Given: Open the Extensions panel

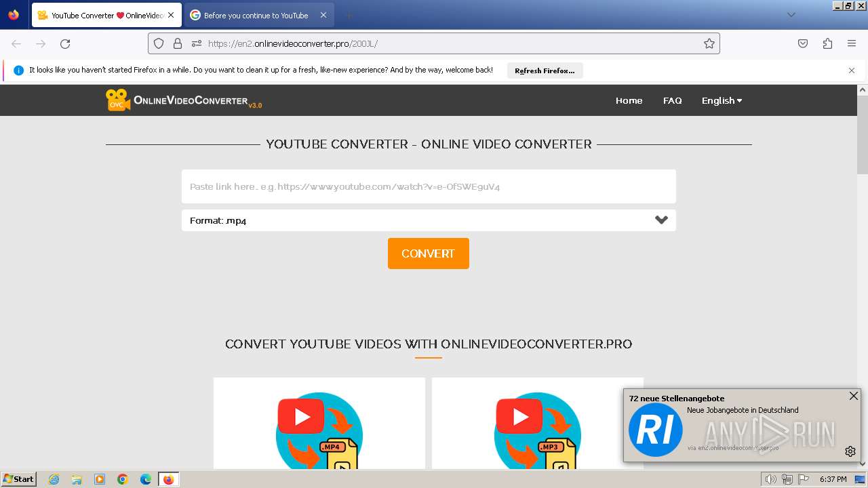Looking at the screenshot, I should pyautogui.click(x=827, y=43).
